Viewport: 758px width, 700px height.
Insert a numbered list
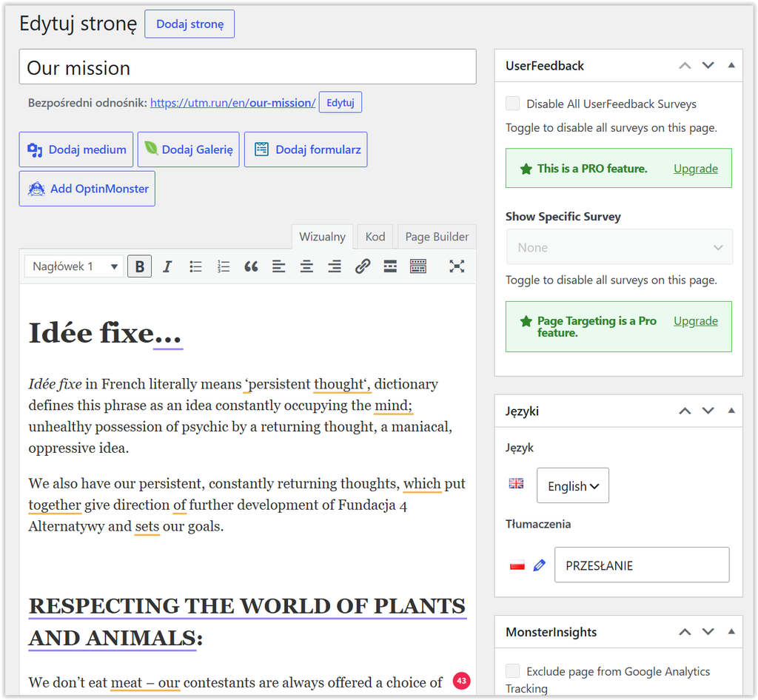tap(224, 266)
